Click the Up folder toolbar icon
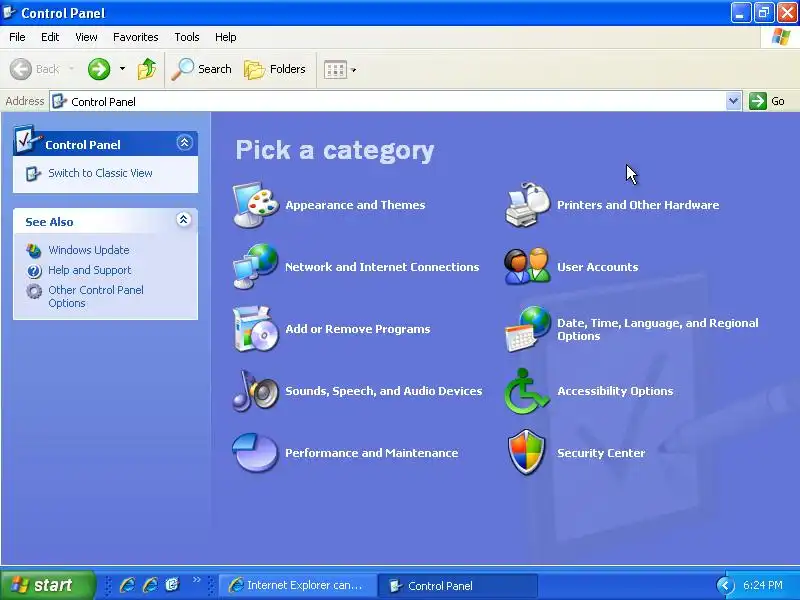 point(147,69)
